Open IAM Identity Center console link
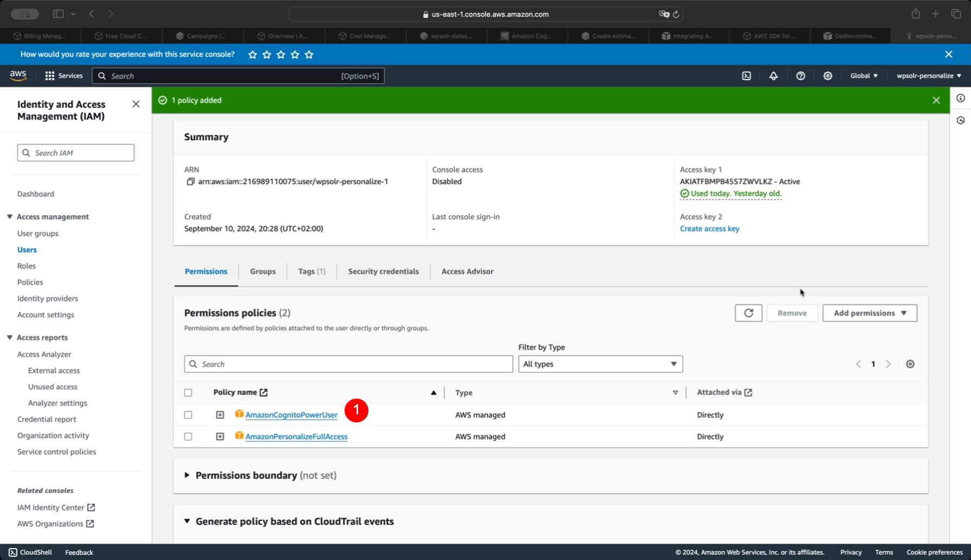Viewport: 971px width, 560px height. pos(56,507)
